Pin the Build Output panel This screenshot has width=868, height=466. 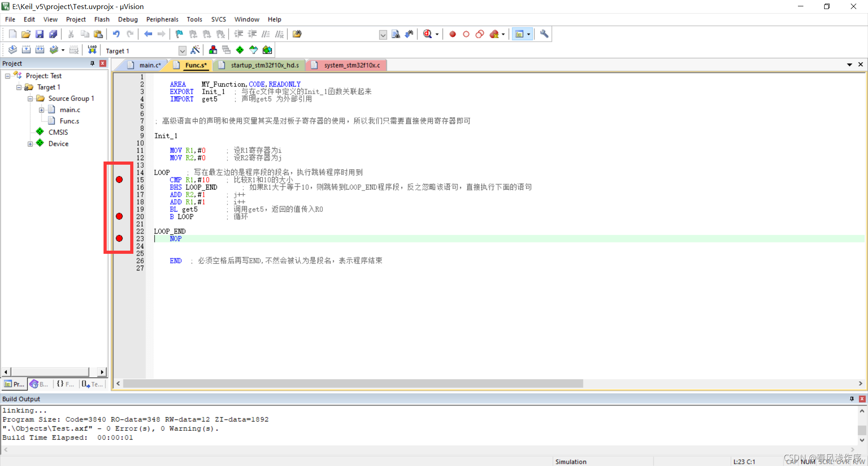(x=852, y=399)
